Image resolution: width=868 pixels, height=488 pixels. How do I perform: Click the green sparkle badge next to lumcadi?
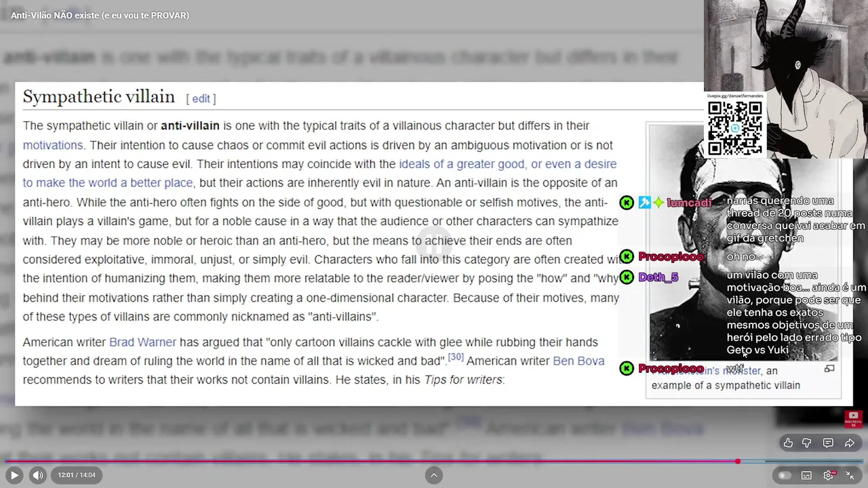pyautogui.click(x=658, y=203)
